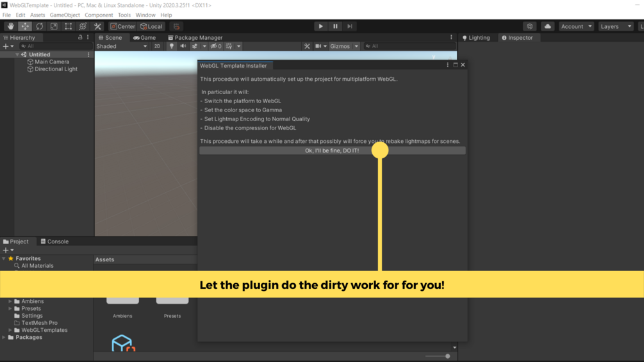
Task: Expand the Ambiens folder
Action: 10,301
